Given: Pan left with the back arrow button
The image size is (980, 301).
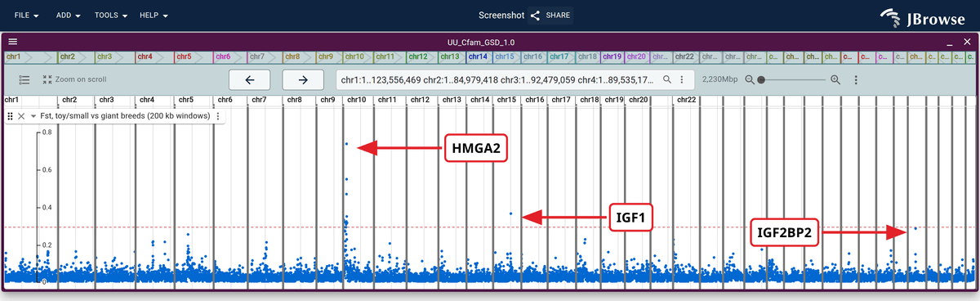Looking at the screenshot, I should [250, 79].
